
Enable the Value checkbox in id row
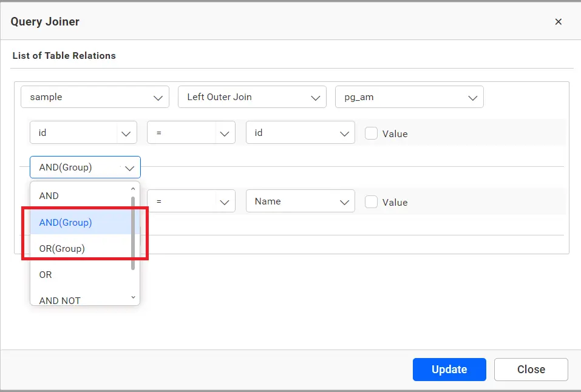click(x=371, y=133)
